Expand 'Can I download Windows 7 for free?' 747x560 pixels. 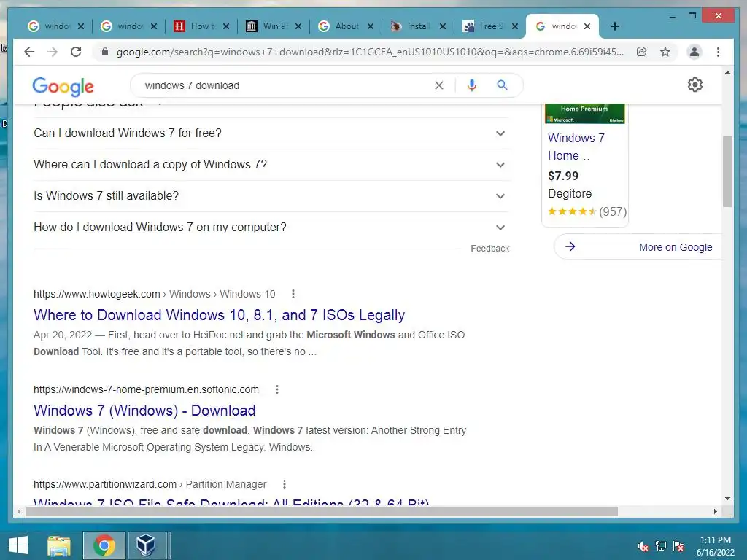271,133
